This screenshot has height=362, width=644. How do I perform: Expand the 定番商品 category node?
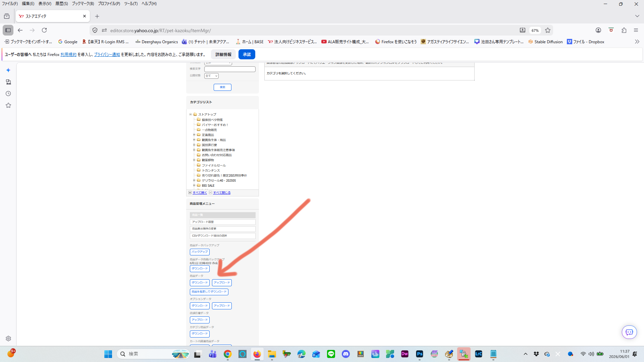click(194, 135)
